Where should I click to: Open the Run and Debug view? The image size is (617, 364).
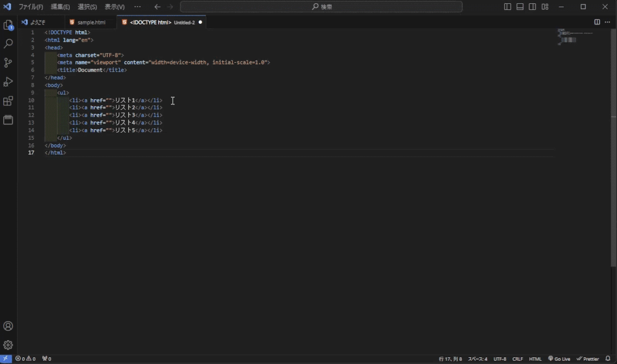8,82
